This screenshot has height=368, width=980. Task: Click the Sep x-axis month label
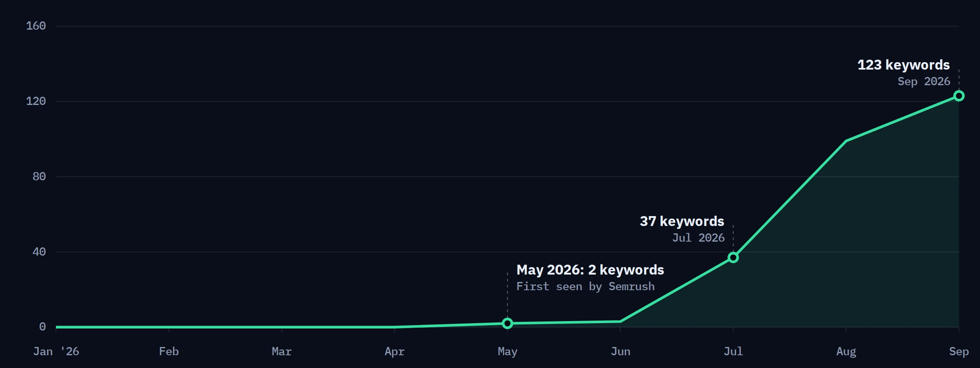pyautogui.click(x=959, y=352)
